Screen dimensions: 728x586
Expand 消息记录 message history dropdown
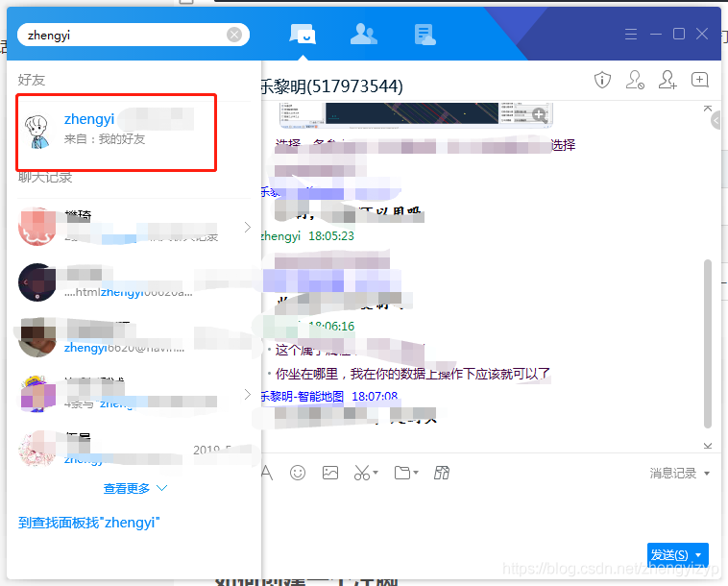pyautogui.click(x=679, y=474)
